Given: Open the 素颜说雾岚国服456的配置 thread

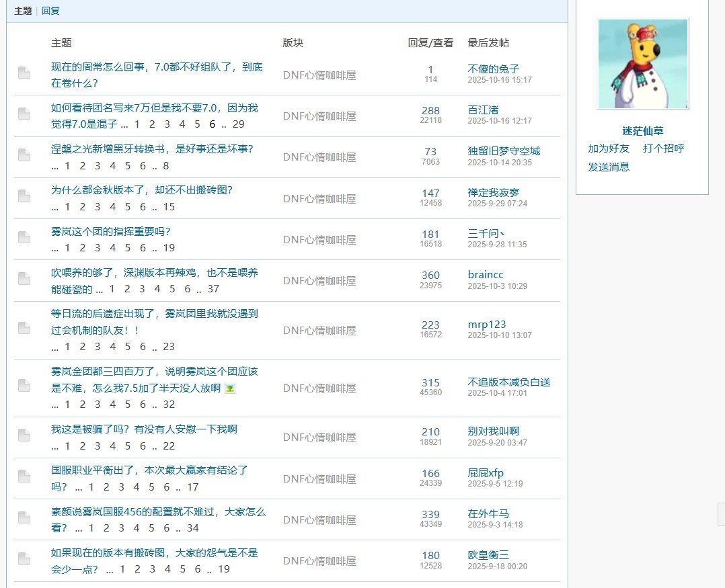Looking at the screenshot, I should pyautogui.click(x=158, y=511).
